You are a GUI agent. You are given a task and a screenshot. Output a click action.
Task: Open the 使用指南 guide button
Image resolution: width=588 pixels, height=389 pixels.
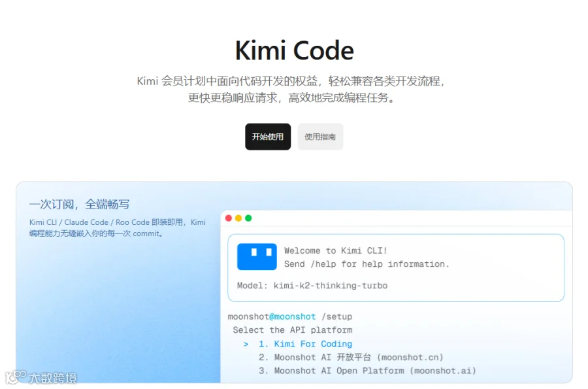point(320,137)
